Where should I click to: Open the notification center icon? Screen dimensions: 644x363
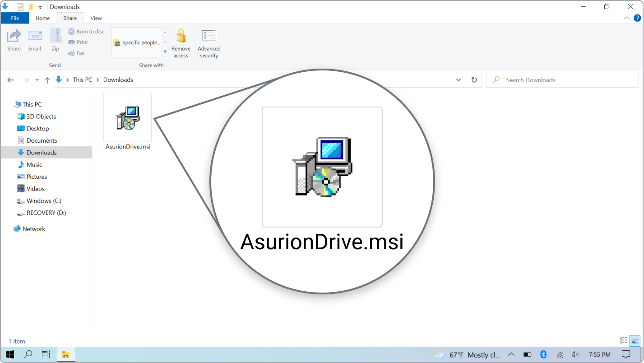pyautogui.click(x=626, y=354)
